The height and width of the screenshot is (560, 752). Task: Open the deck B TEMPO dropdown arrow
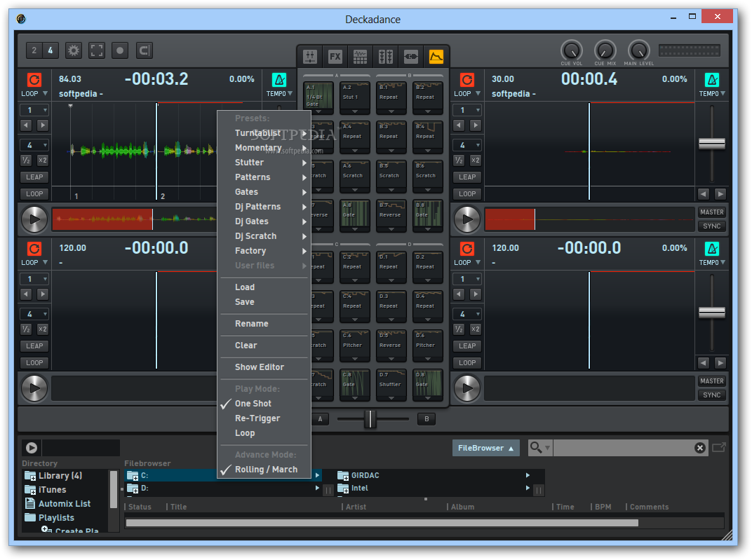pyautogui.click(x=723, y=94)
